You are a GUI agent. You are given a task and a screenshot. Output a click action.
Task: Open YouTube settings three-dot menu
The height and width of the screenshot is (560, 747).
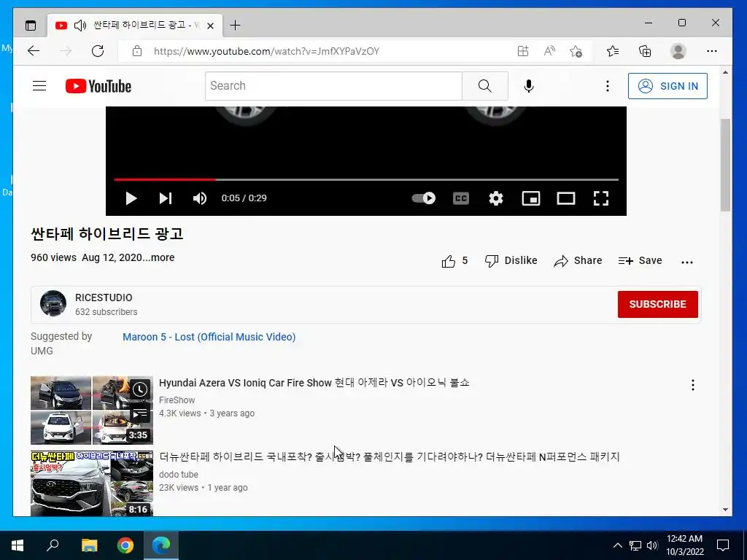pos(608,86)
